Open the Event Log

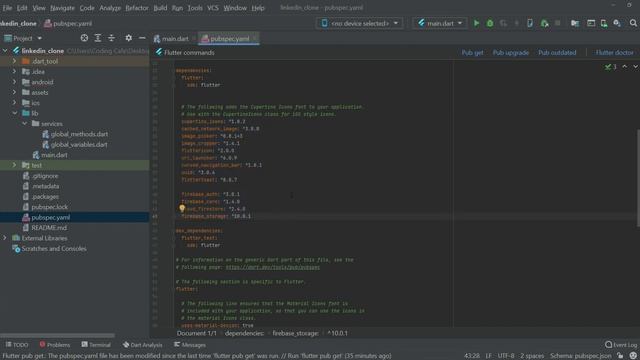[x=620, y=345]
